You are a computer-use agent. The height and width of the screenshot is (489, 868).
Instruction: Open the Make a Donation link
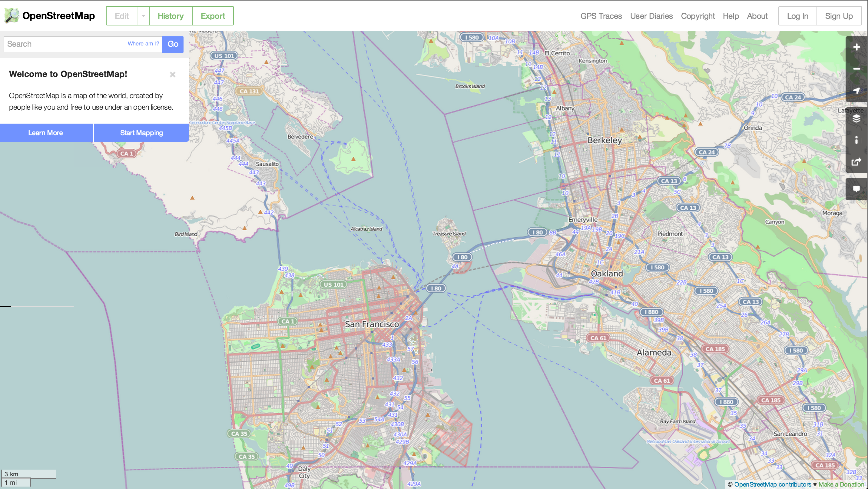pos(841,484)
